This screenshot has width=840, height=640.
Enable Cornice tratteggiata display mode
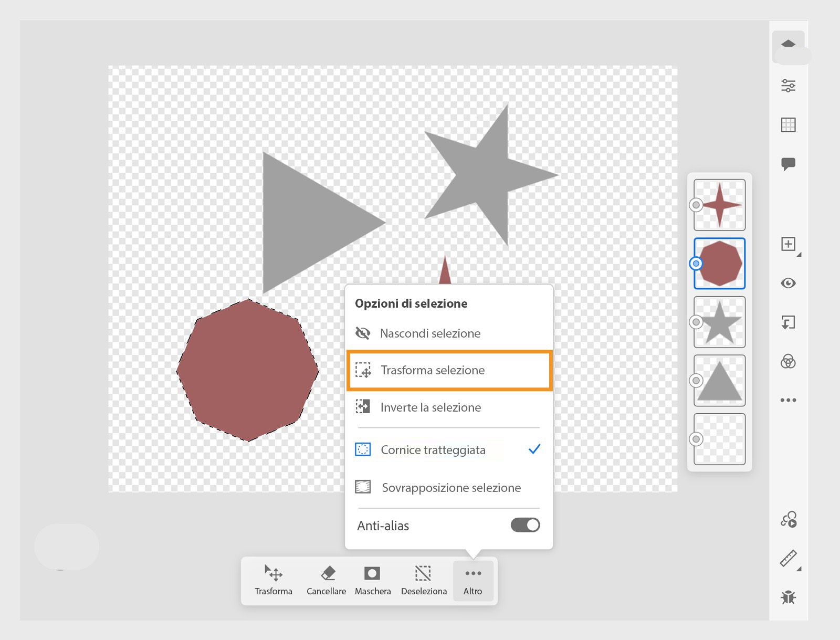pos(449,450)
